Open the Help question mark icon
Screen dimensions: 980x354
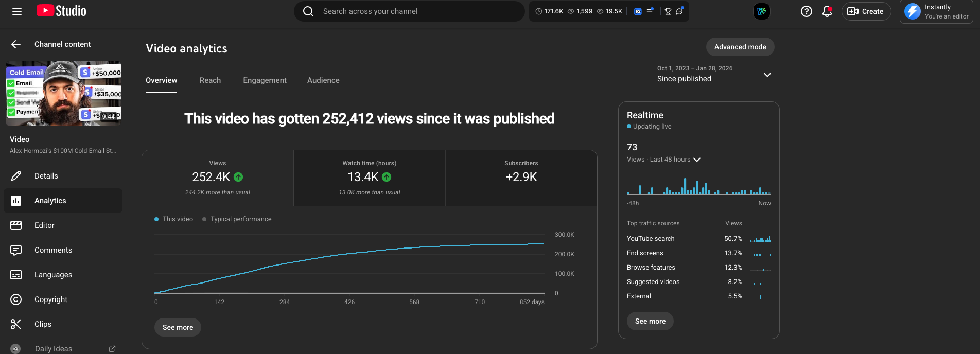pos(806,11)
